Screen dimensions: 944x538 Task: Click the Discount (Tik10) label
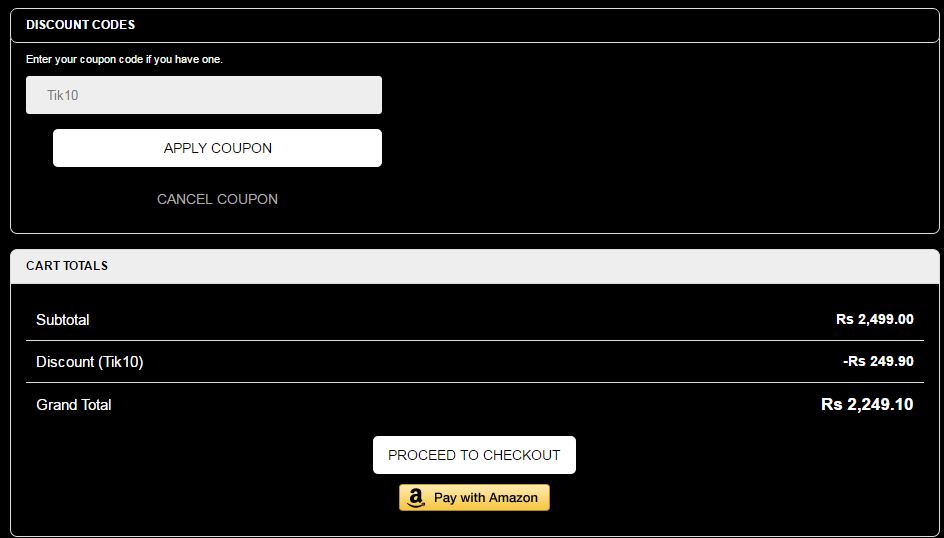click(90, 362)
